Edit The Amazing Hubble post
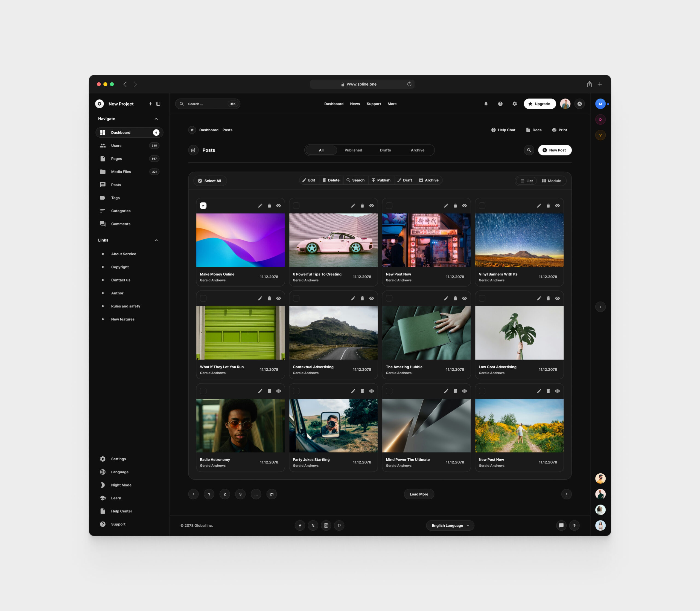 (446, 298)
